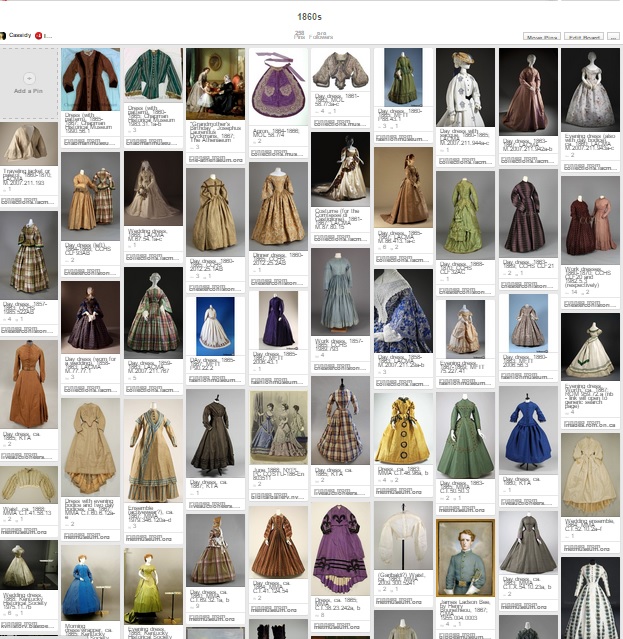Open the yellow dress with black buttons pin

pyautogui.click(x=403, y=429)
